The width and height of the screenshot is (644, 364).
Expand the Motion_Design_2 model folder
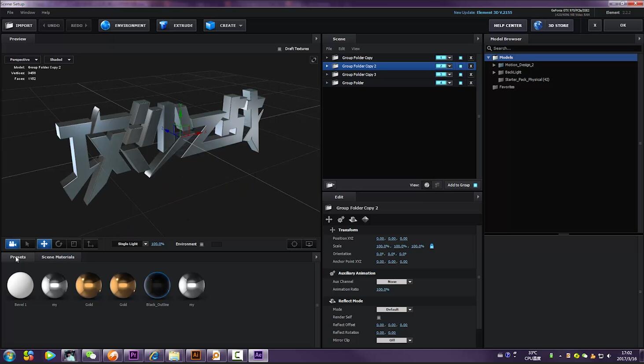(x=494, y=65)
